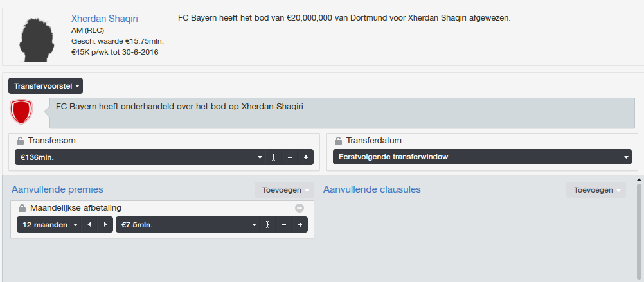Click Transfersom text-edit cursor icon
Viewport: 644px width, 282px height.
(274, 157)
